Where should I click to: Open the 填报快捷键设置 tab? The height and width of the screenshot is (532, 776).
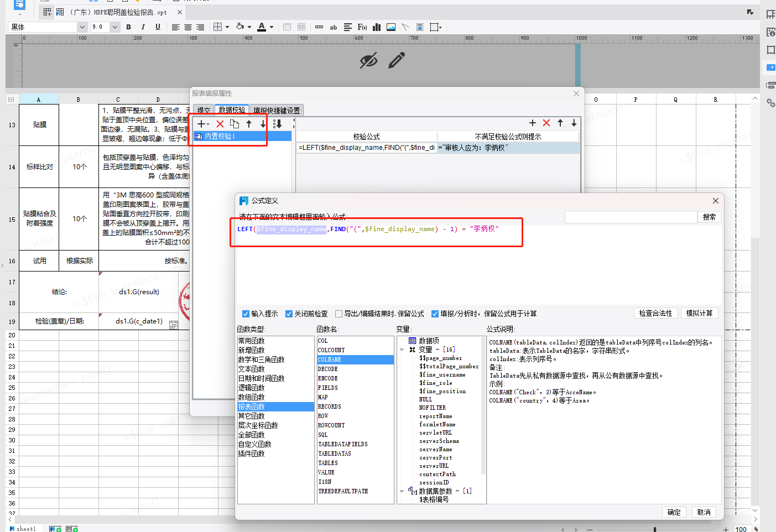pyautogui.click(x=277, y=110)
